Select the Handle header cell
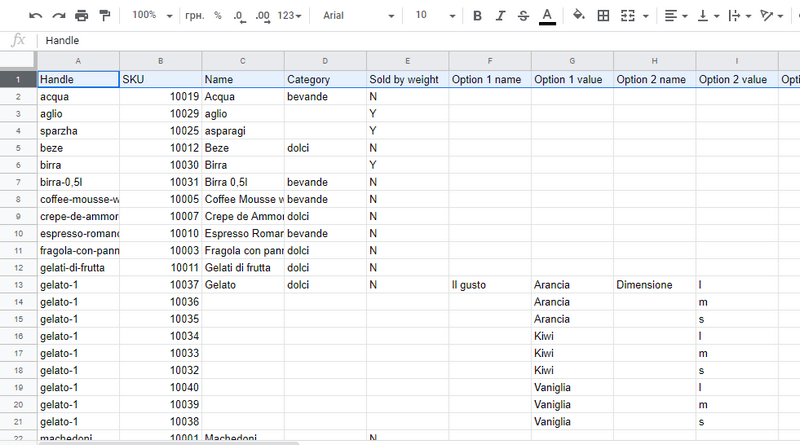This screenshot has width=800, height=445. pyautogui.click(x=78, y=79)
